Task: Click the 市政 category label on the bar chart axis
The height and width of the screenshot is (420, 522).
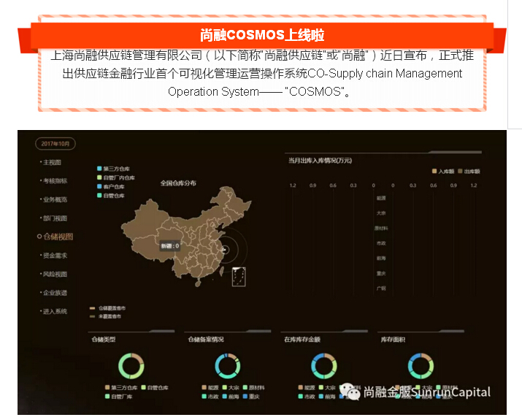Action: (381, 243)
